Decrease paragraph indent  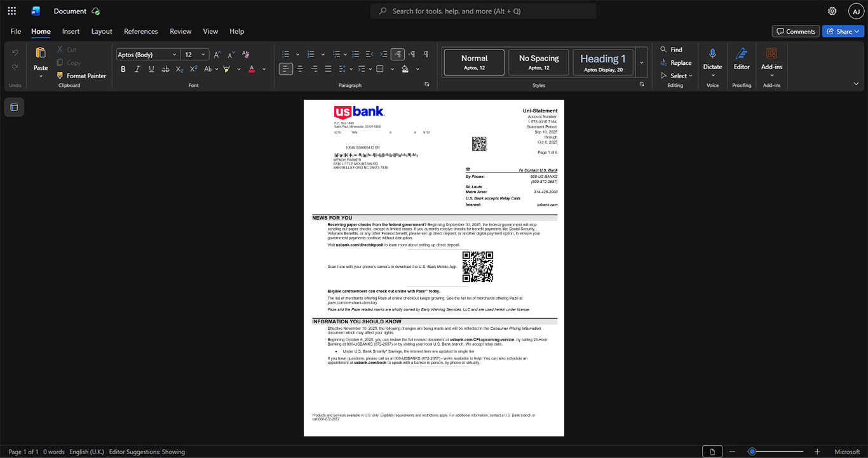click(370, 55)
